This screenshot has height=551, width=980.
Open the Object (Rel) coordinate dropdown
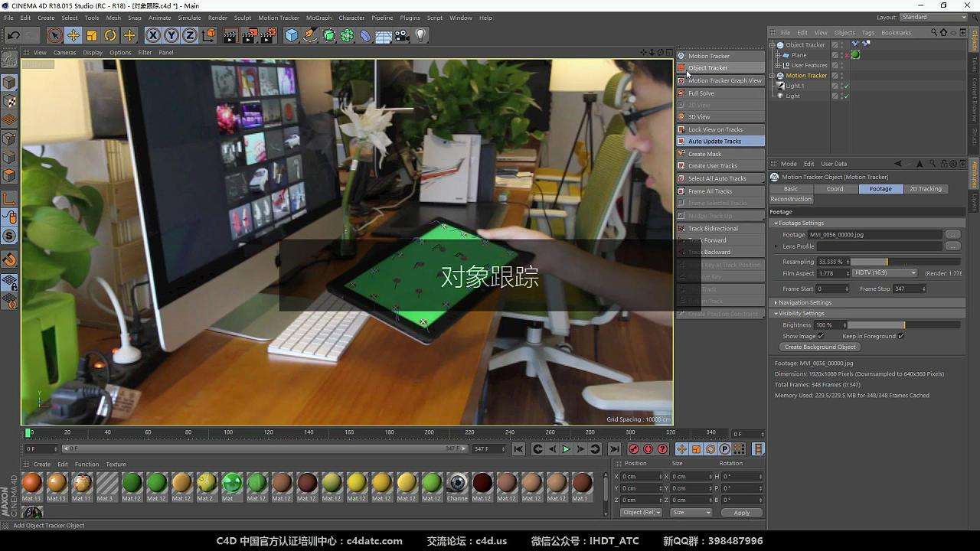pyautogui.click(x=641, y=513)
